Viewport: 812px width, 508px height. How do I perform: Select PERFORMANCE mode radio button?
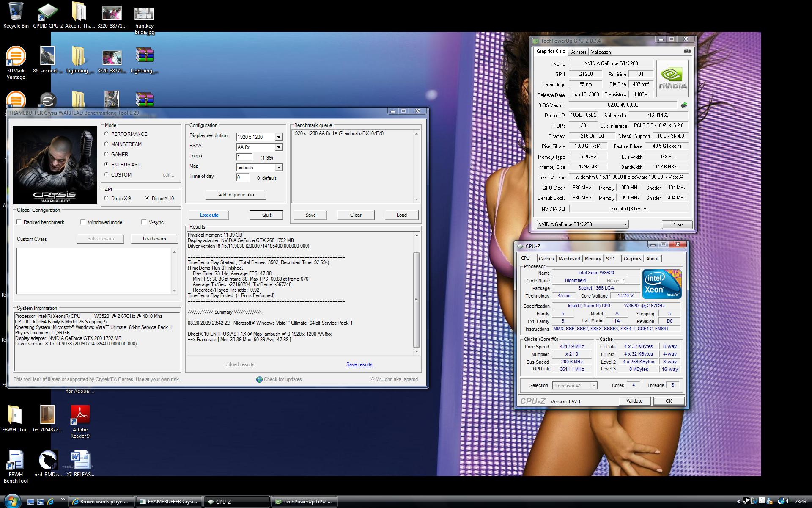pos(107,134)
